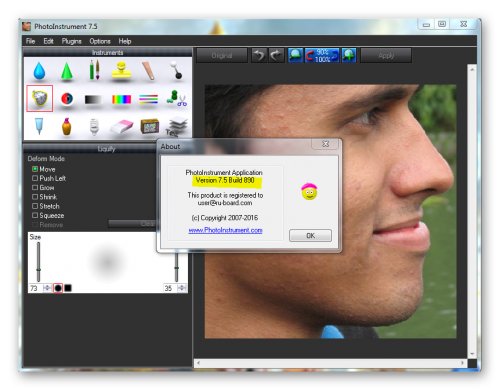This screenshot has height=390, width=500.
Task: Click the Original button
Action: [222, 55]
